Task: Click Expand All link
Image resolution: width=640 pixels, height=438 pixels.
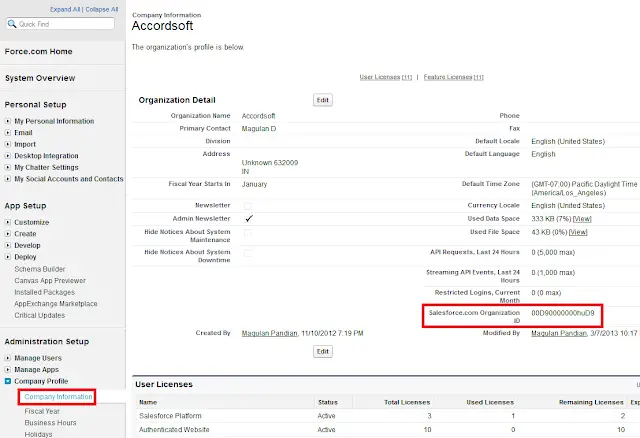Action: [65, 9]
